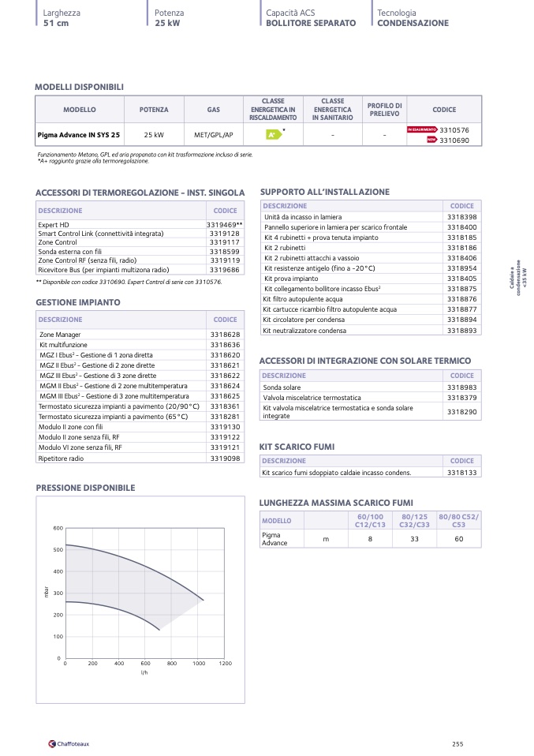
Task: Click the Sonda solare code 3318983
Action: [x=461, y=387]
